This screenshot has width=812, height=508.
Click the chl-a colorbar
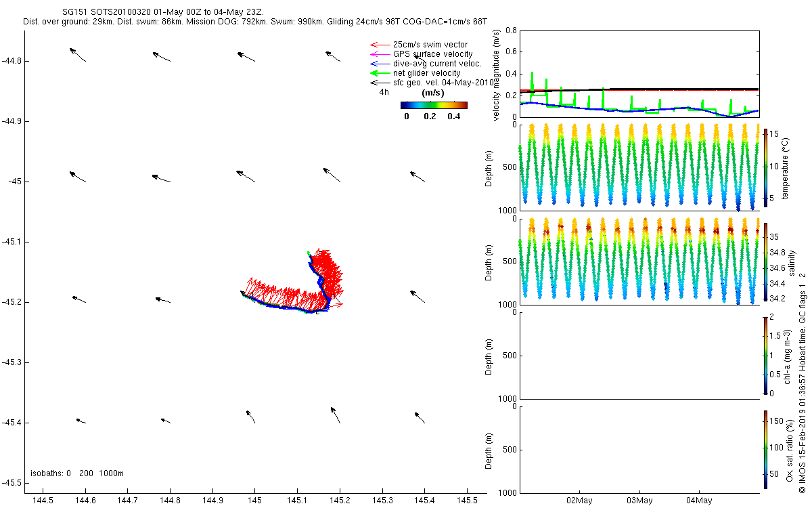[x=765, y=355]
